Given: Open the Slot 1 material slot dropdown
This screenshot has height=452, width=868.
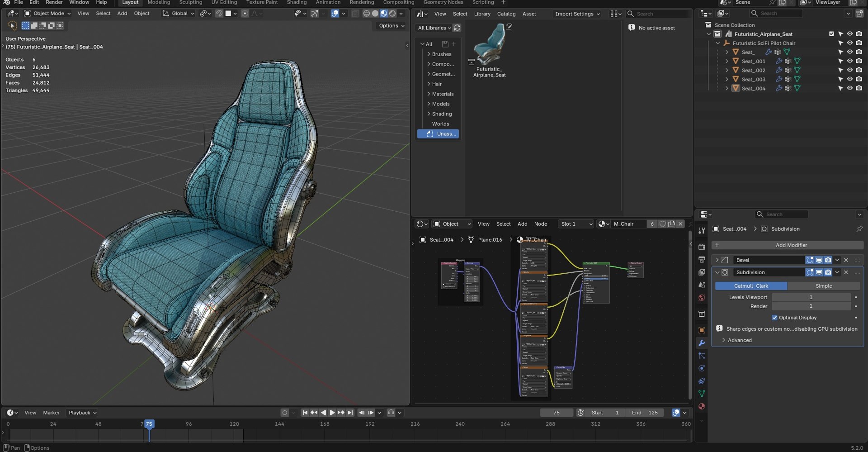Looking at the screenshot, I should click(x=576, y=224).
